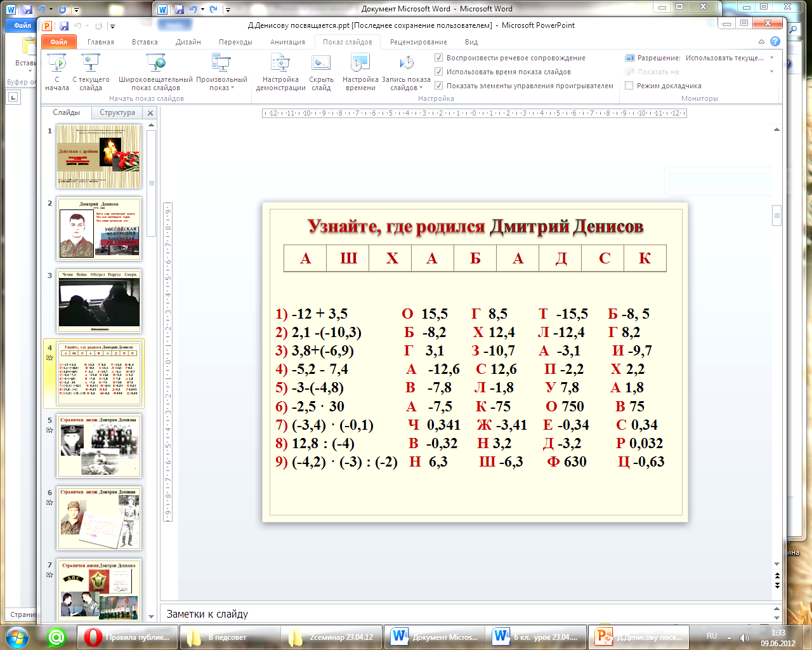Toggle 'Воспроизвести речевое сопровождение' checkbox
The width and height of the screenshot is (812, 650).
[x=438, y=58]
